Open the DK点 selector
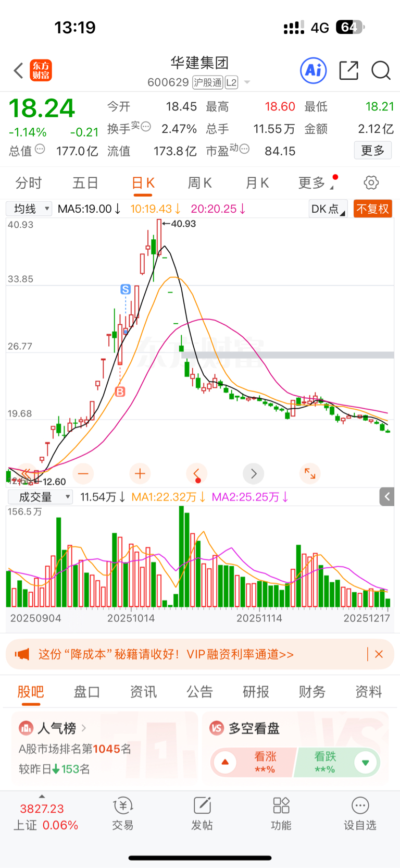This screenshot has width=400, height=868. pyautogui.click(x=328, y=209)
